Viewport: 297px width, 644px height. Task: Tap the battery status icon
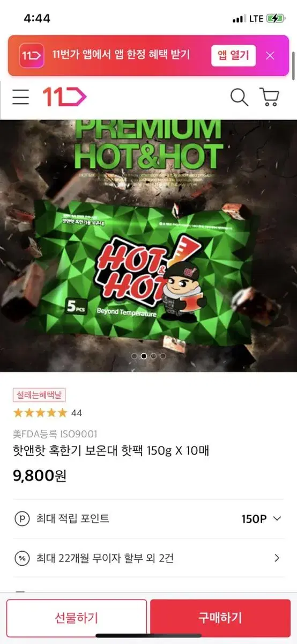275,19
